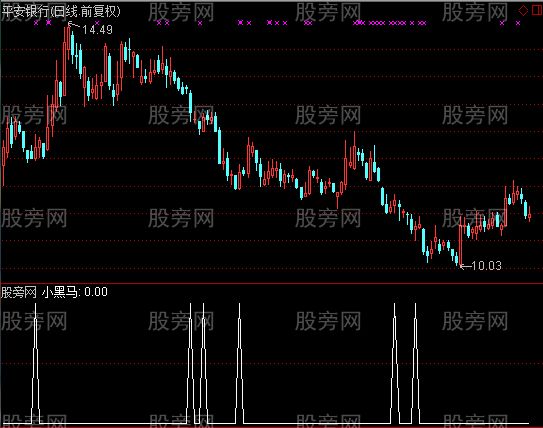Click the first white spike of 小黑马 indicator
Viewport: 543px width, 428px height.
click(35, 363)
